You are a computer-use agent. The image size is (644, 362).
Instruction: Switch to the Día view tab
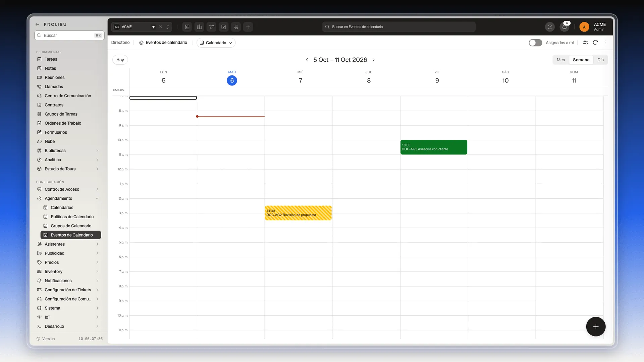click(600, 60)
